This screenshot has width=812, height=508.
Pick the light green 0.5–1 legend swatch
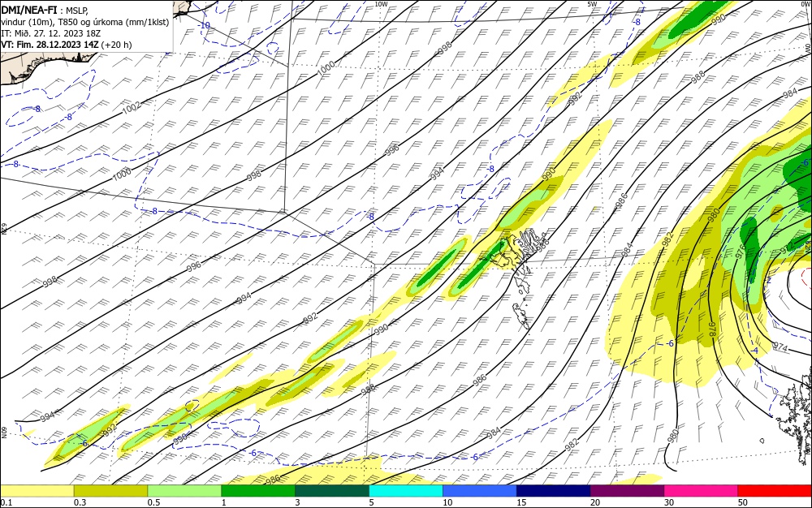click(x=184, y=491)
